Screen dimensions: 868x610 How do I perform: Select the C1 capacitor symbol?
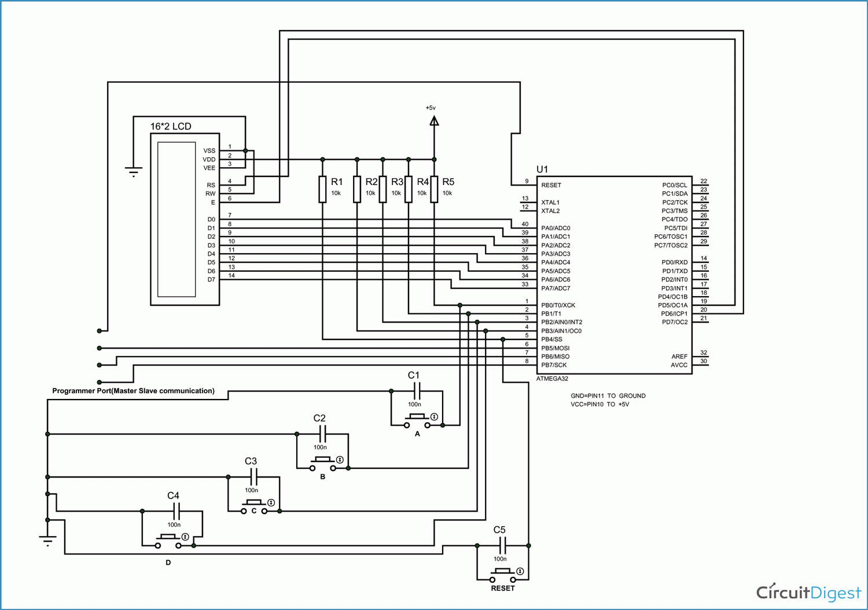coord(418,391)
